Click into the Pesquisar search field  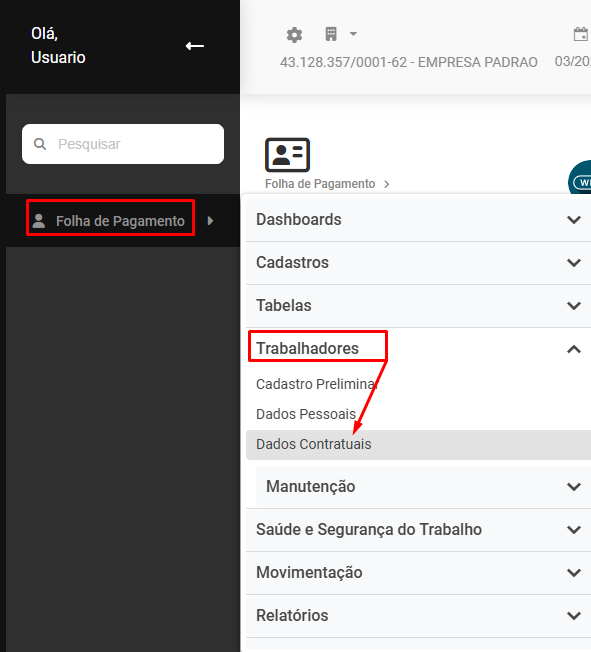(x=123, y=144)
